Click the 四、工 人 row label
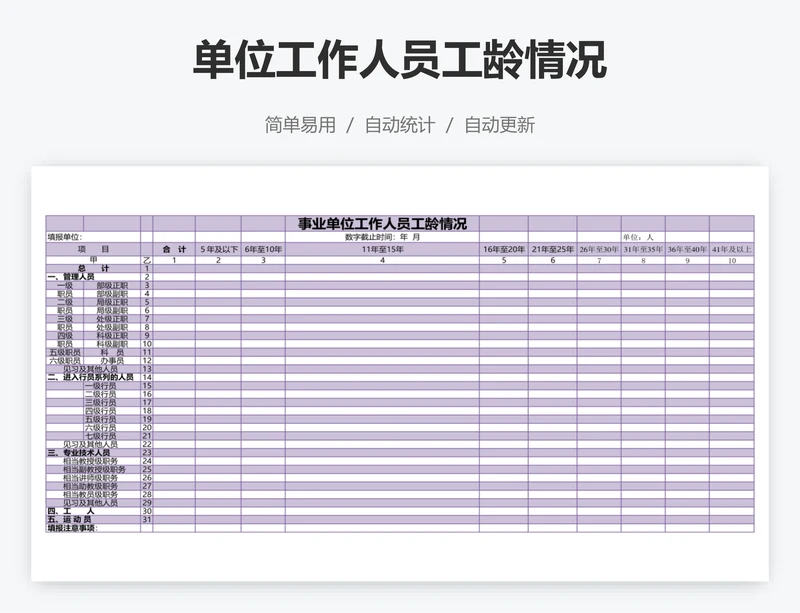 pyautogui.click(x=71, y=511)
